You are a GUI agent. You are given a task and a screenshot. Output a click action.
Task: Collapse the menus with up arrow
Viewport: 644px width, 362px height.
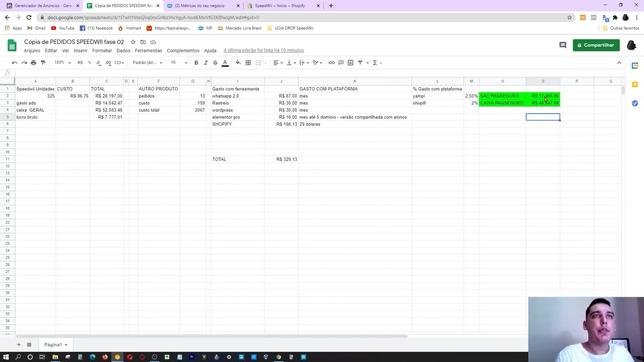(x=619, y=63)
